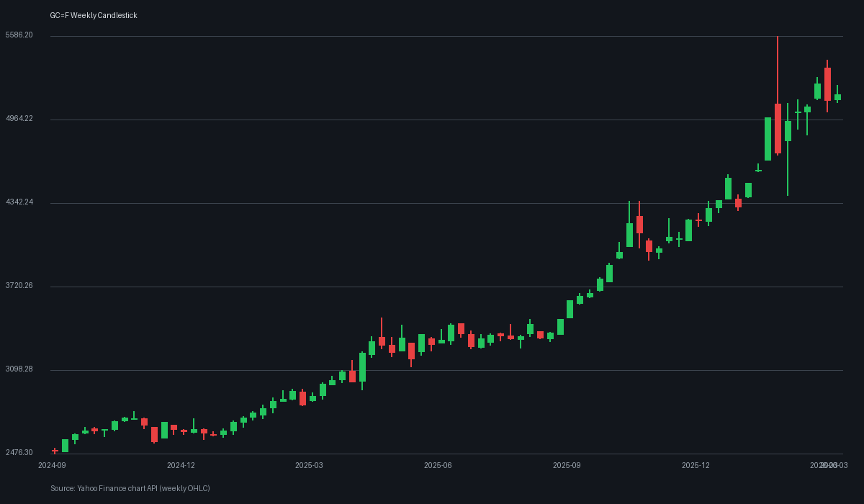The width and height of the screenshot is (864, 504).
Task: Click the 4342.24 price axis label
Action: coord(20,202)
